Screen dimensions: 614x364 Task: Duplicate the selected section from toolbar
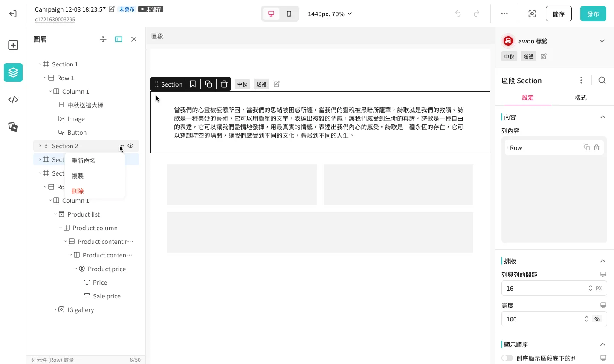point(209,84)
